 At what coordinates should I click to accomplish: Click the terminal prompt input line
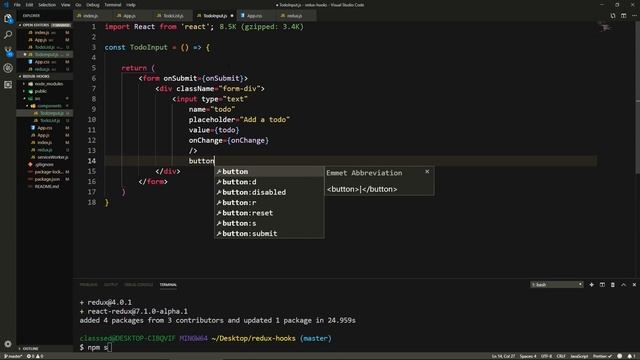pos(96,347)
